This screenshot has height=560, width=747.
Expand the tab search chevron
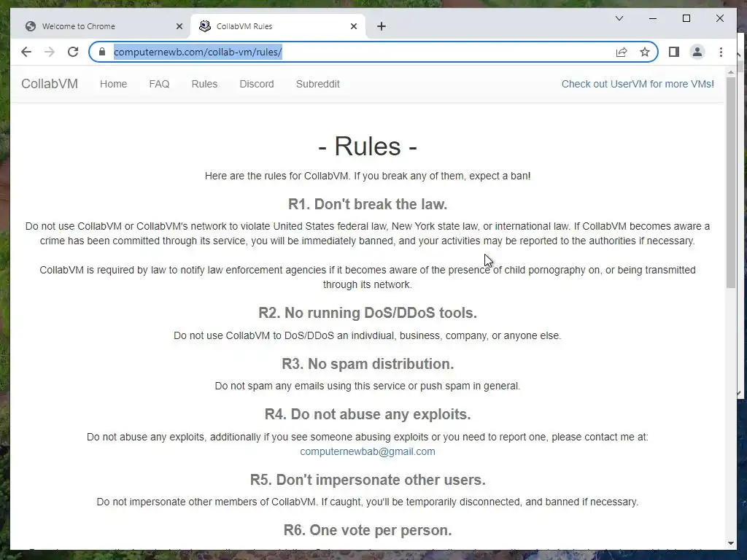[x=619, y=18]
